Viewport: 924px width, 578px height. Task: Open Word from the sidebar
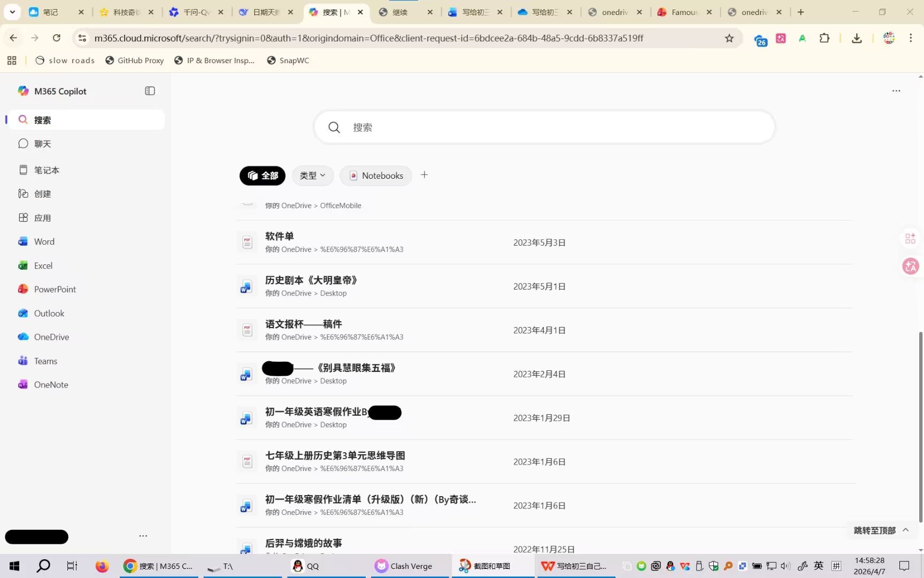[44, 241]
